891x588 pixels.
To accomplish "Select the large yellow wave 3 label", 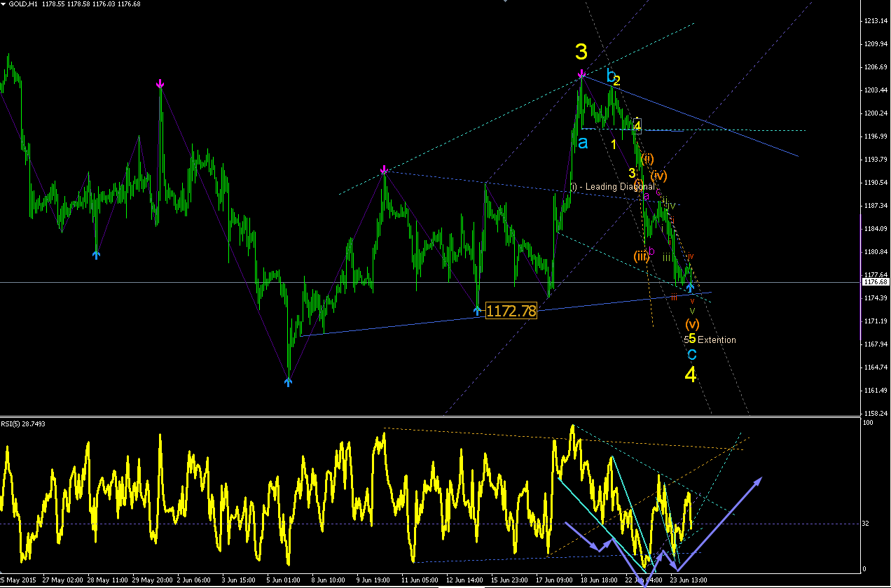I will coord(581,51).
